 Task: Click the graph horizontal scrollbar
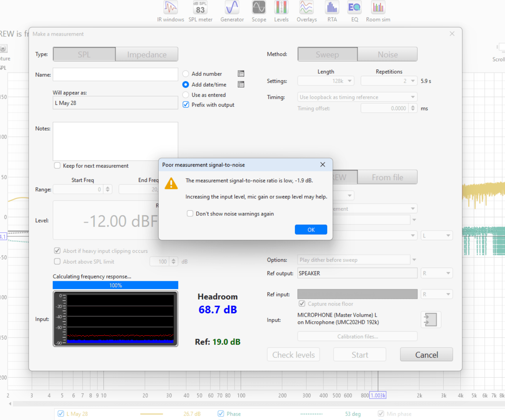[x=258, y=404]
